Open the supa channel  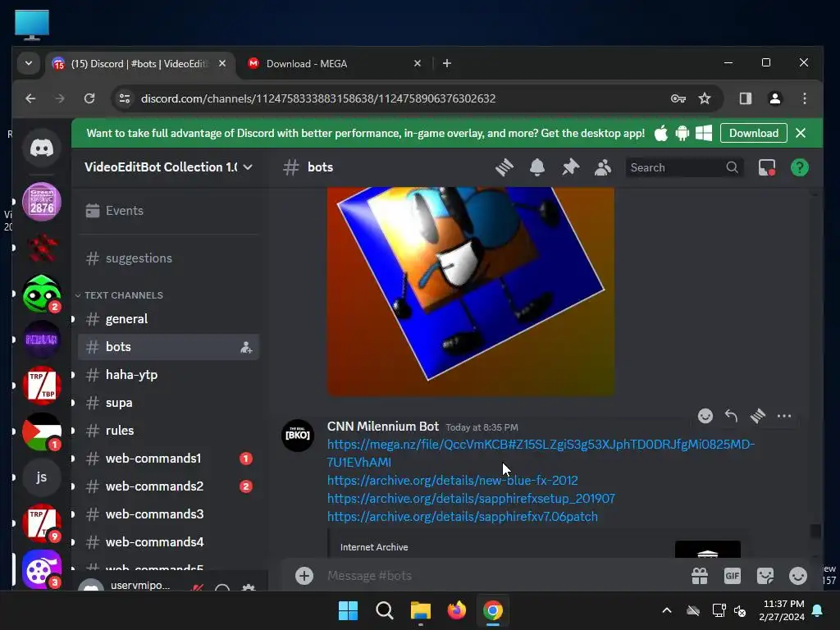point(168,402)
